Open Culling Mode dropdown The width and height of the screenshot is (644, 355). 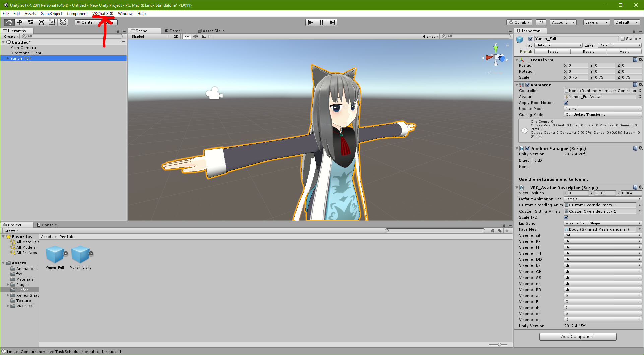[x=603, y=115]
